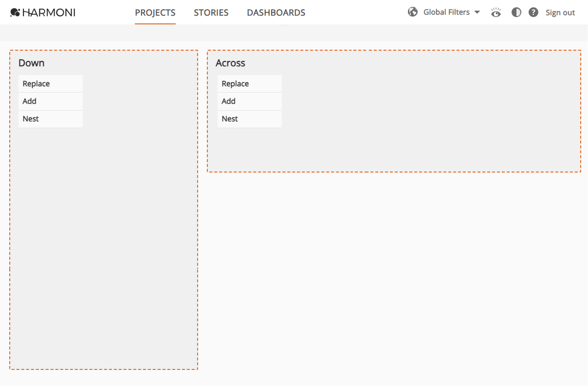The image size is (588, 386).
Task: Open help via the question mark icon
Action: point(533,12)
